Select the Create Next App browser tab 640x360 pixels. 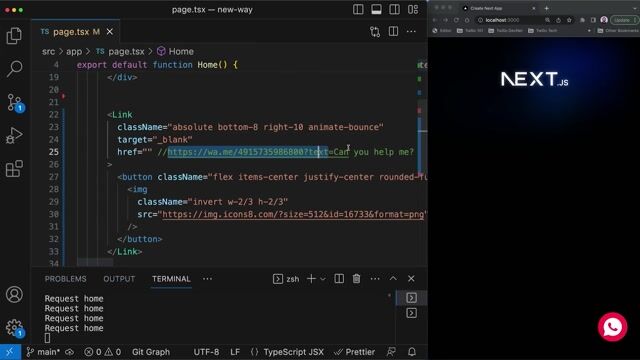(499, 8)
